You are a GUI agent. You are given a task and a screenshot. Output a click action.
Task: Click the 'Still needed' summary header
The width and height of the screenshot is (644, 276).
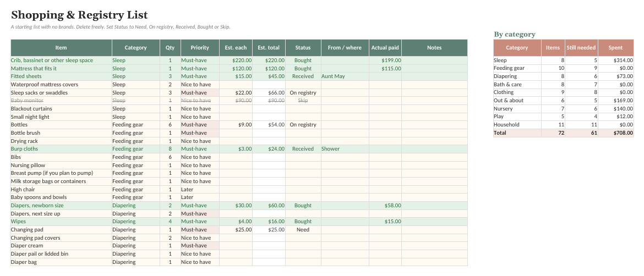pyautogui.click(x=581, y=48)
